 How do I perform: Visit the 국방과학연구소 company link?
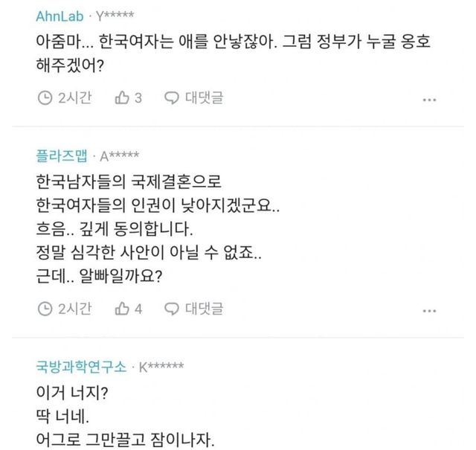(80, 367)
